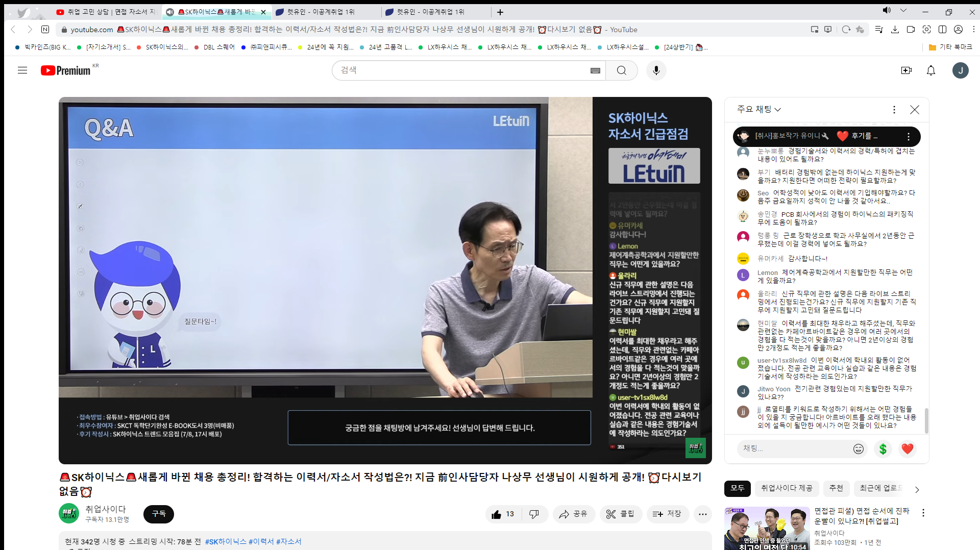Image resolution: width=980 pixels, height=550 pixels.
Task: Switch to 취업 고민 상담 tab
Action: coord(107,12)
